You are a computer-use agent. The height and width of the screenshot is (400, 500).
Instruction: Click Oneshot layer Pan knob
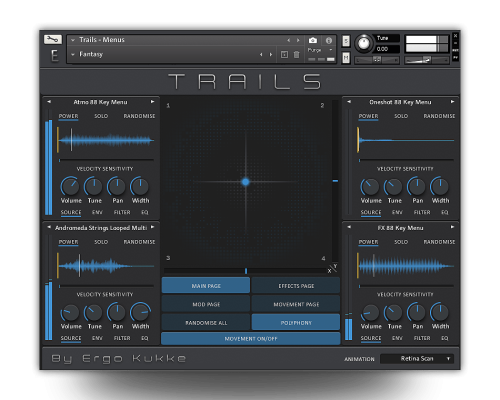[416, 186]
